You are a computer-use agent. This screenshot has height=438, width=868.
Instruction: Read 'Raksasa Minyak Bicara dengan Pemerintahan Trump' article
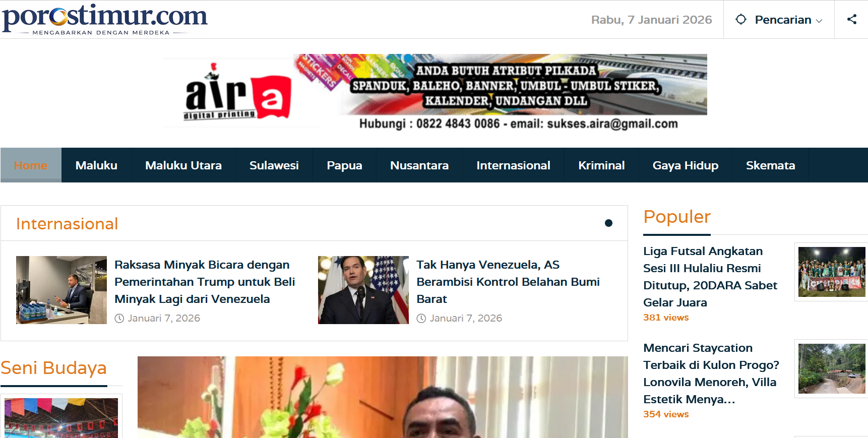click(205, 282)
